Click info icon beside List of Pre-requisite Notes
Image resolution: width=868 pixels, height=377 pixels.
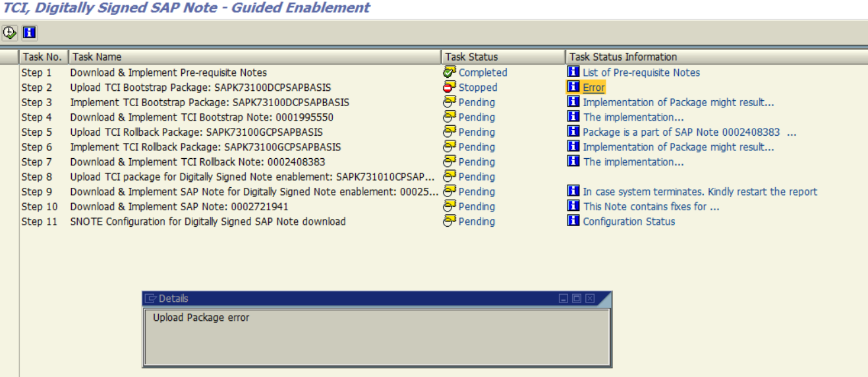tap(573, 72)
